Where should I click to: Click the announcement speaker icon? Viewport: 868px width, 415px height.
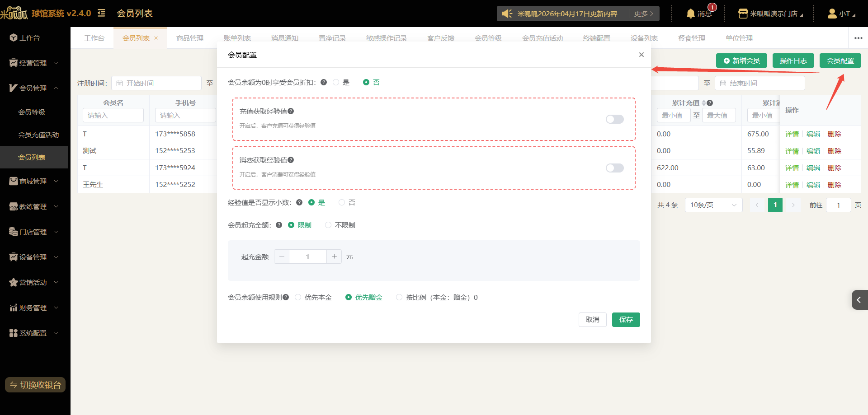507,14
